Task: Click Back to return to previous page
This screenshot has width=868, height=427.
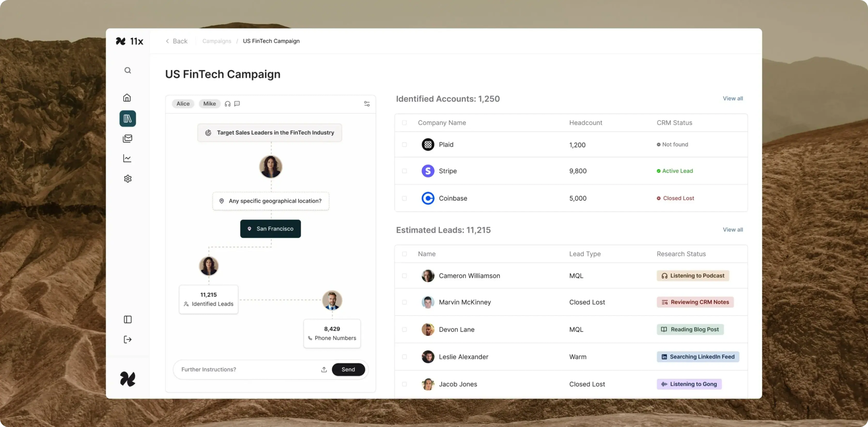Action: pos(176,41)
